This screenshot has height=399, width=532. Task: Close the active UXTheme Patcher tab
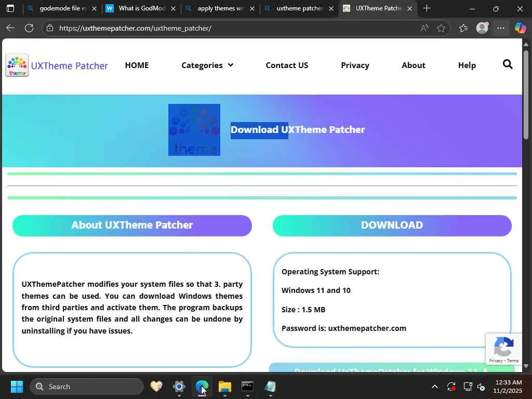coord(409,8)
